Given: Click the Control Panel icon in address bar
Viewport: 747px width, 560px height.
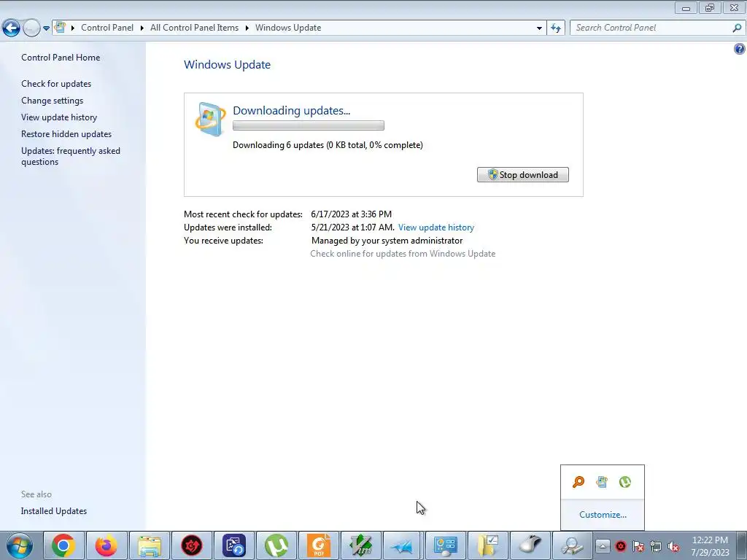Looking at the screenshot, I should (60, 27).
